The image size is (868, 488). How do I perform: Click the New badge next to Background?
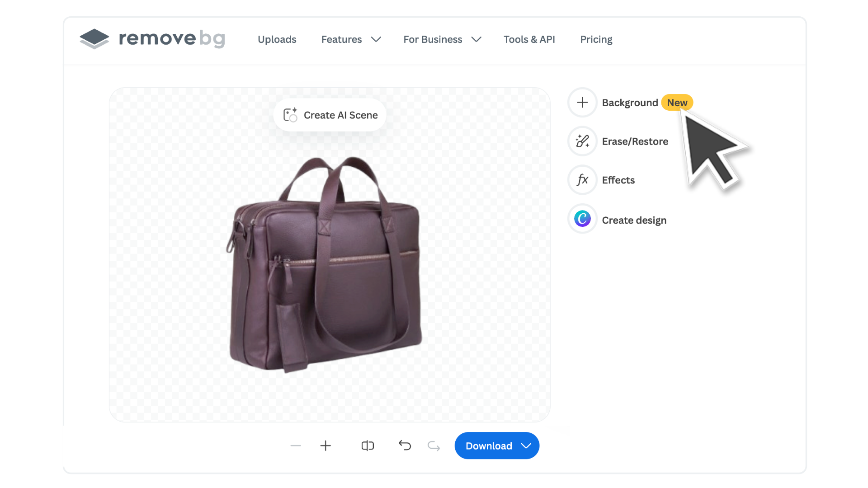click(x=677, y=102)
